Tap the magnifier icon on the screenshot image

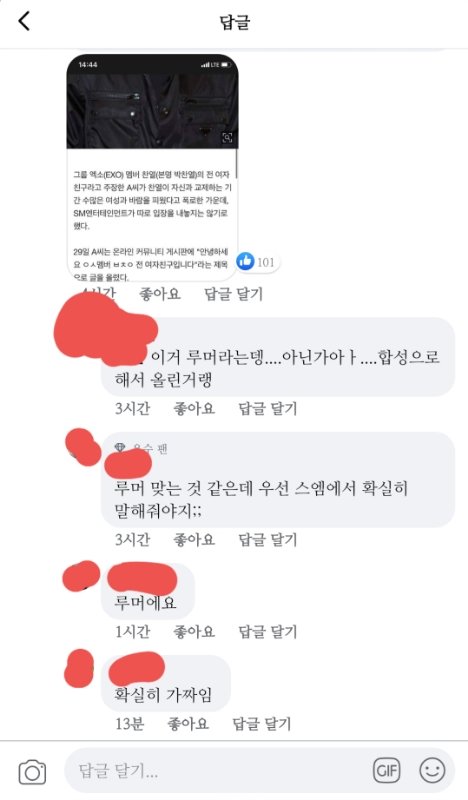coord(227,137)
